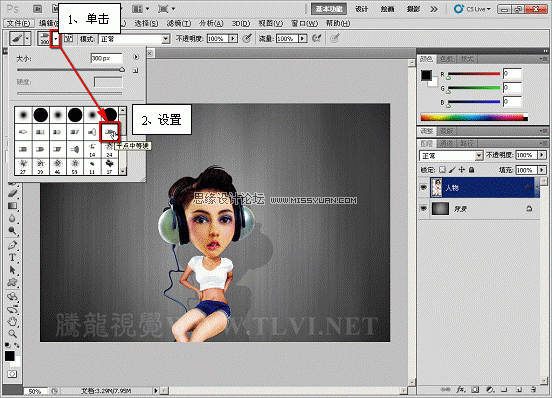The height and width of the screenshot is (398, 552).
Task: Open the brush preset picker dropdown arrow
Action: tap(56, 39)
